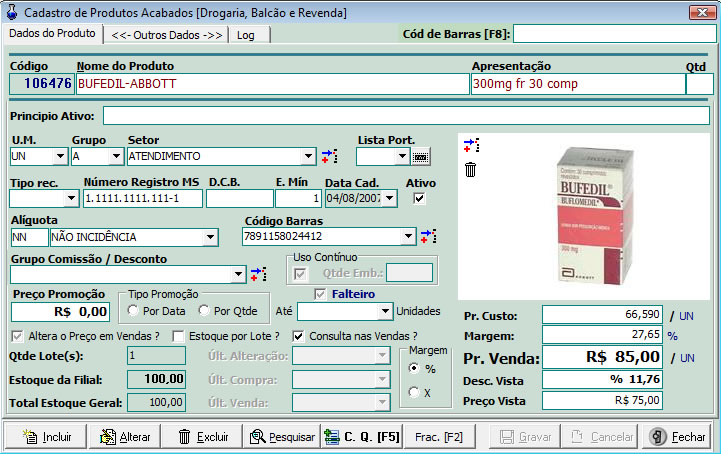721x454 pixels.
Task: Select Por Qtde promotion type
Action: 204,310
